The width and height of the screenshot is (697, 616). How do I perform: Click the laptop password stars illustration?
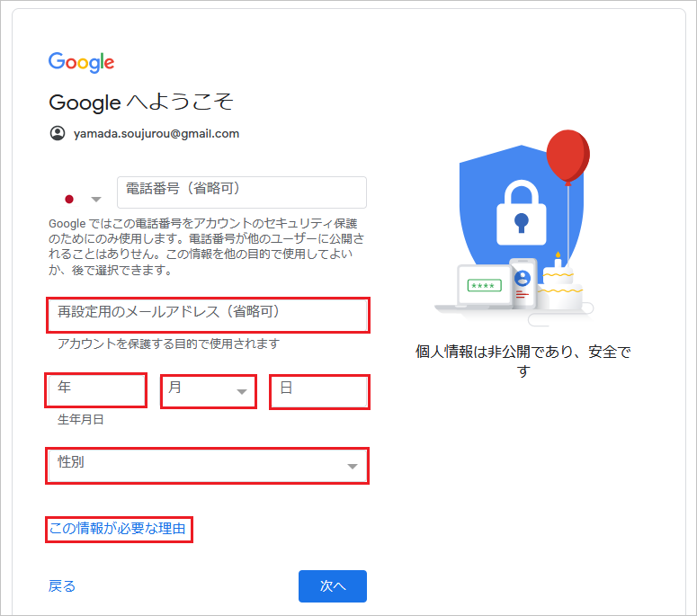tap(485, 285)
